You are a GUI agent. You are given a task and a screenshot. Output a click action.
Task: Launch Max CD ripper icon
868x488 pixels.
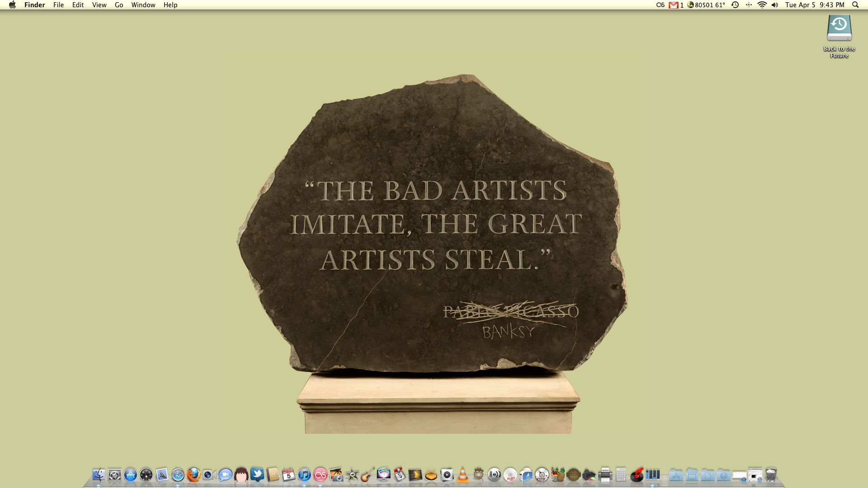coord(510,475)
